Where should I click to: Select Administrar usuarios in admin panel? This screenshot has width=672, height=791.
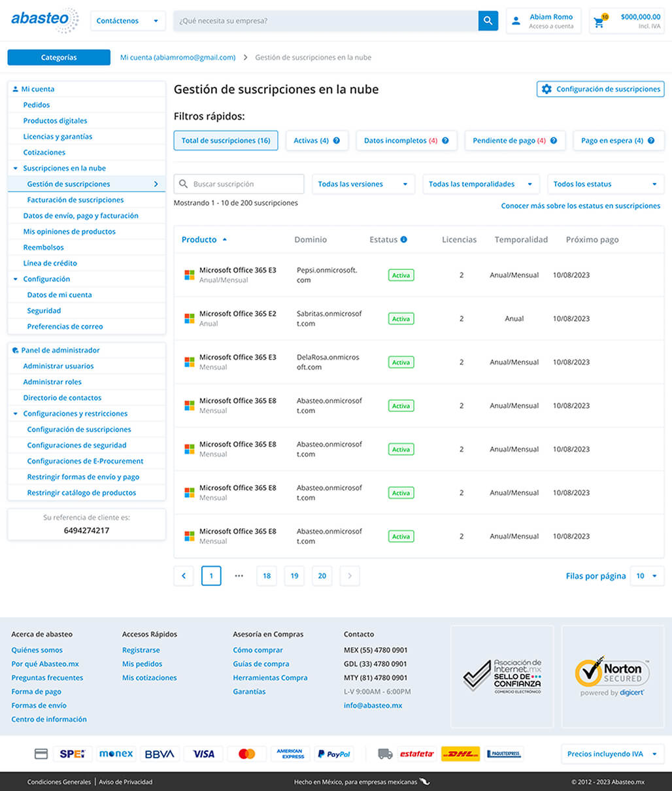click(58, 366)
